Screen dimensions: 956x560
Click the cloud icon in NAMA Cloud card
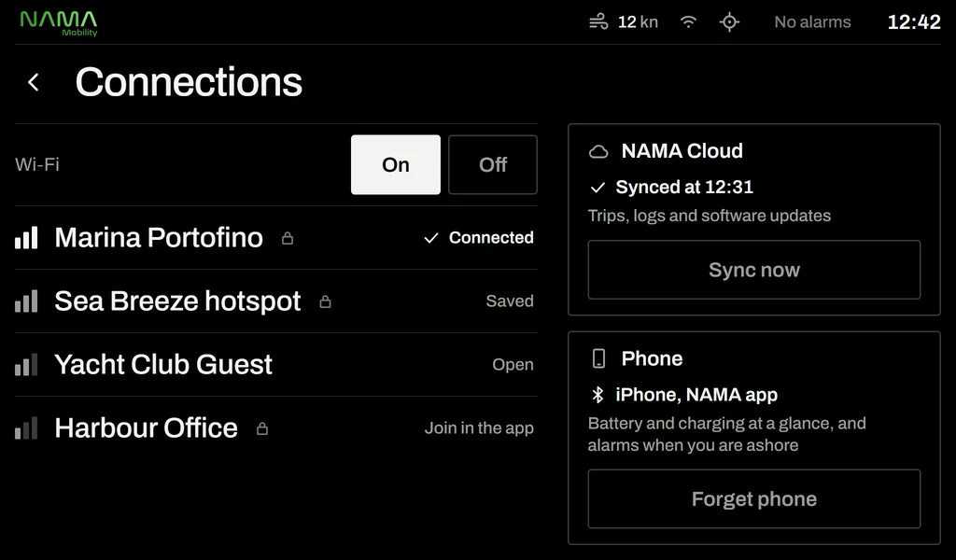click(598, 152)
